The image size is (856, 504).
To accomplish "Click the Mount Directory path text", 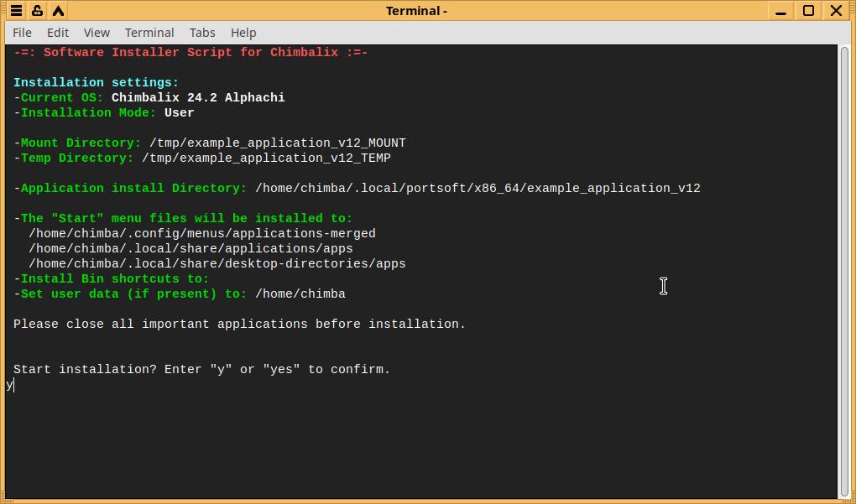I will (x=277, y=143).
